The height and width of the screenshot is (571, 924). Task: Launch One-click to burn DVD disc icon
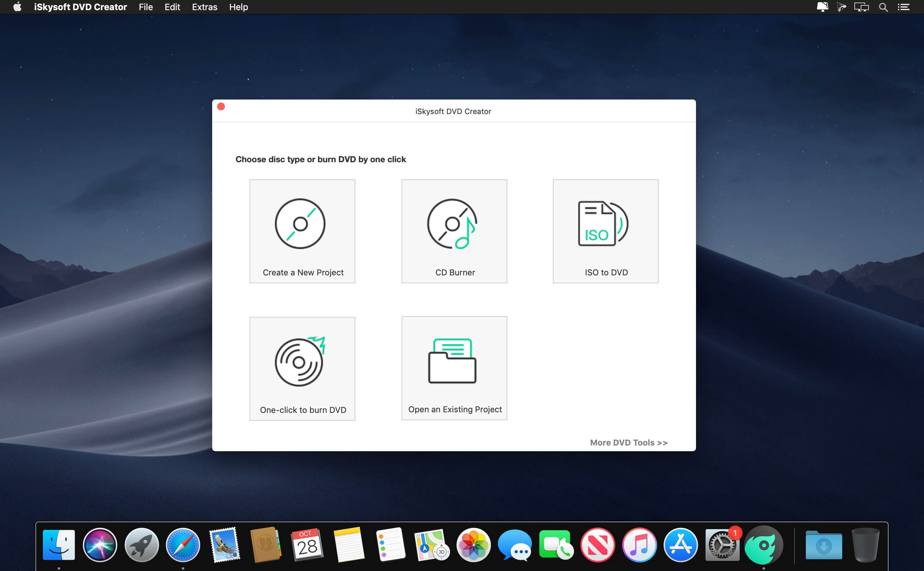(300, 361)
